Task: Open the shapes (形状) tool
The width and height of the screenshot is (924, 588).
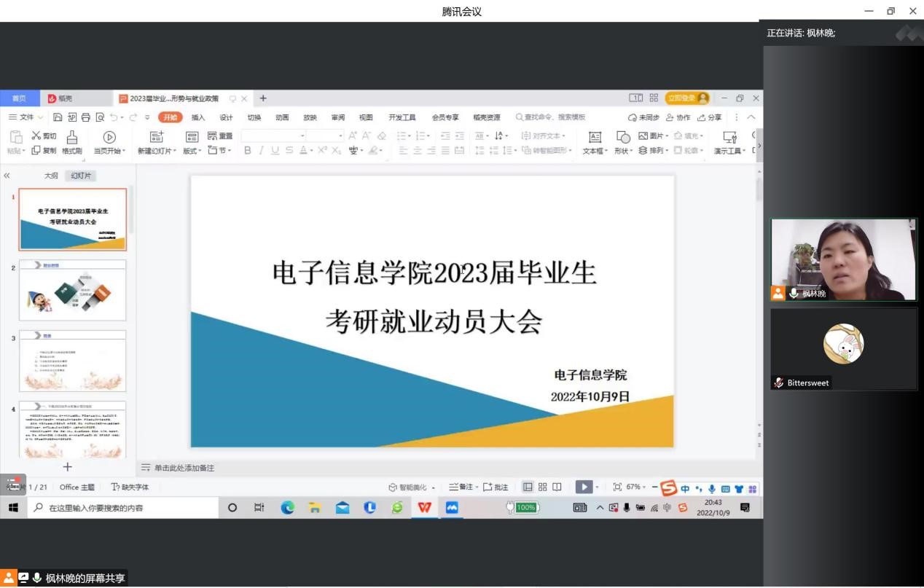Action: tap(622, 138)
